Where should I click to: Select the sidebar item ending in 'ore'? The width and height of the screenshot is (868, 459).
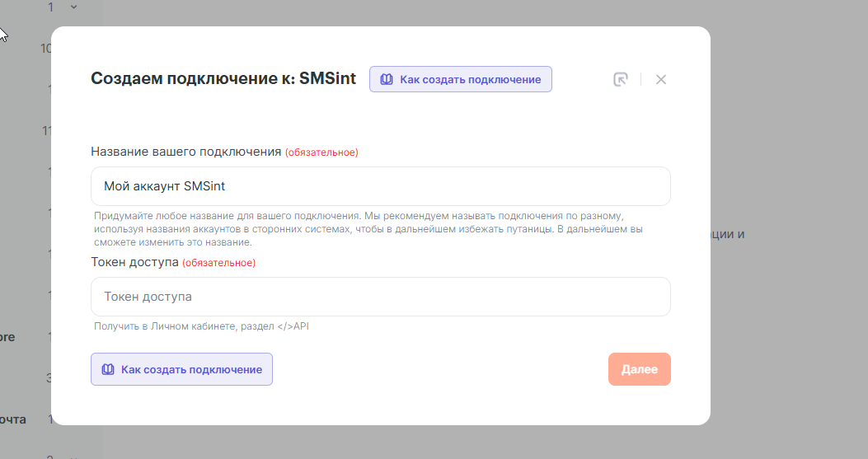click(x=7, y=337)
